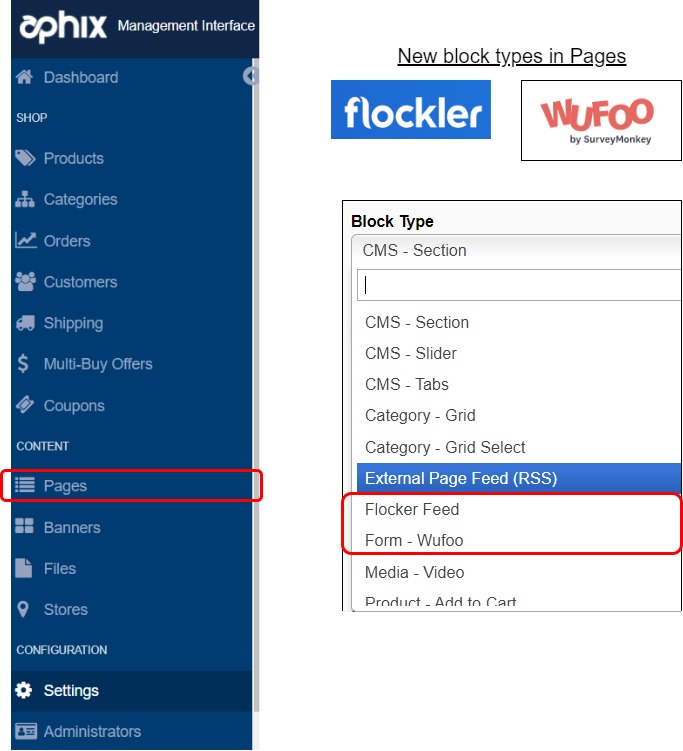
Task: Click the Shipping truck icon
Action: (25, 323)
